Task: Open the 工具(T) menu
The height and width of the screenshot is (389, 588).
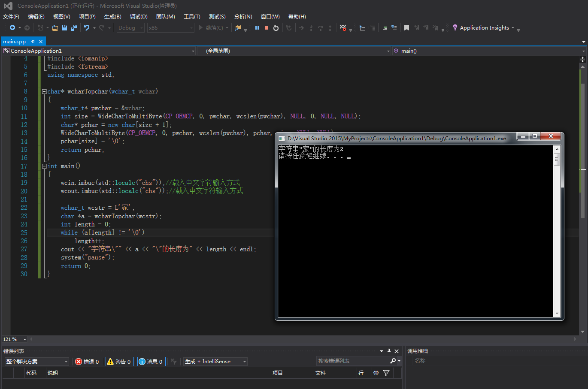Action: click(x=192, y=16)
